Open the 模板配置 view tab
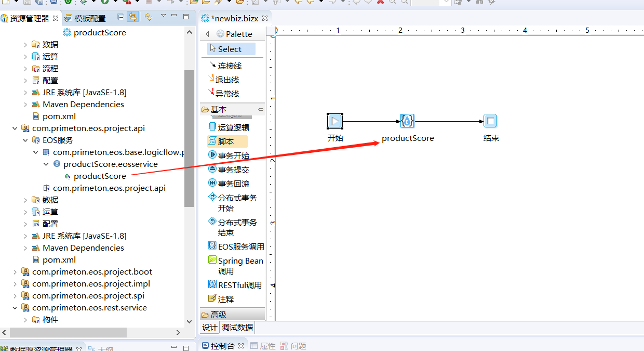This screenshot has height=351, width=644. tap(89, 18)
